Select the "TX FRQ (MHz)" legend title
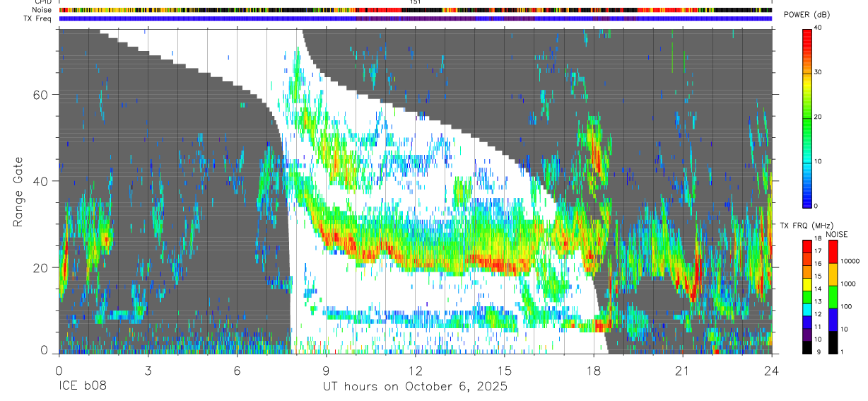 [807, 225]
